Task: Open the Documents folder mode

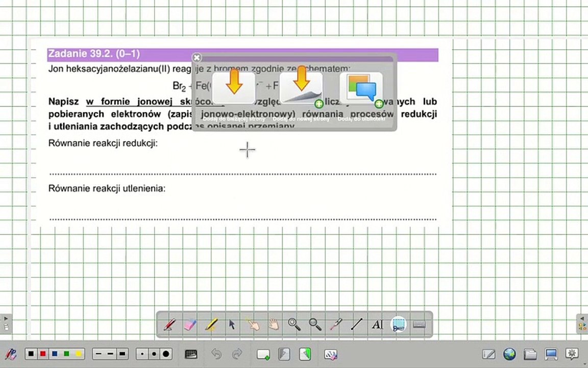Action: pyautogui.click(x=530, y=354)
